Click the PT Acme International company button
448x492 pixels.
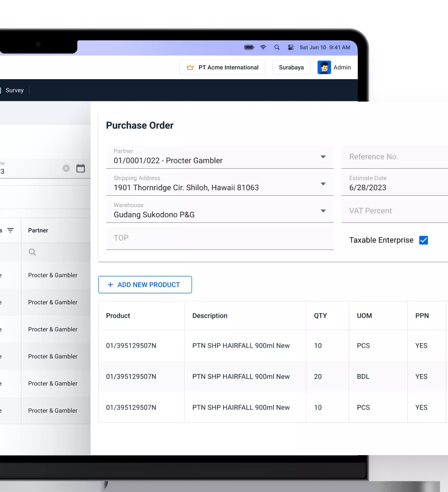pyautogui.click(x=223, y=68)
